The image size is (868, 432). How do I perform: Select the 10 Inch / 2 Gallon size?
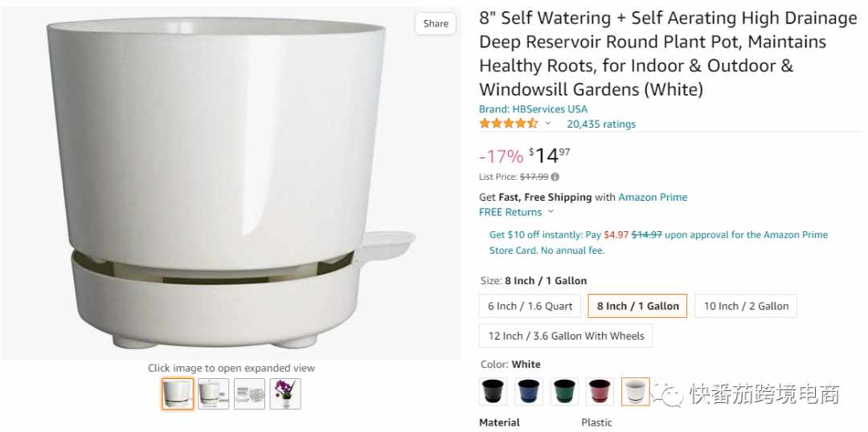[746, 306]
